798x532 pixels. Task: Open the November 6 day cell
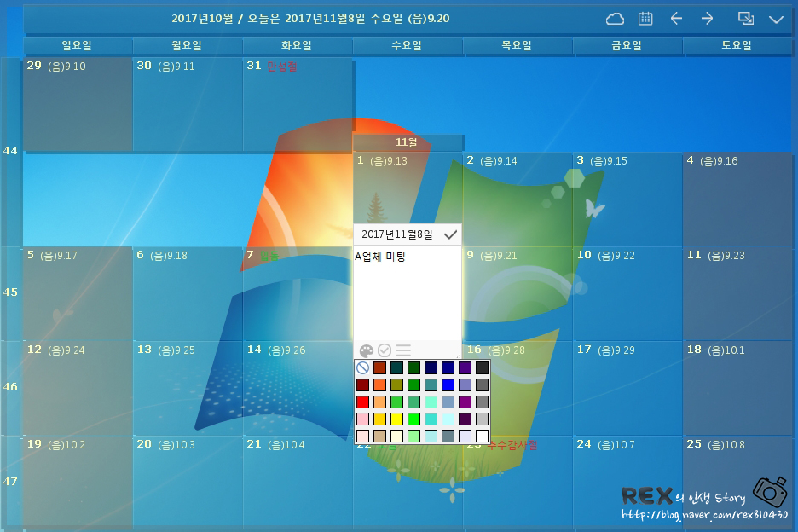[x=188, y=294]
